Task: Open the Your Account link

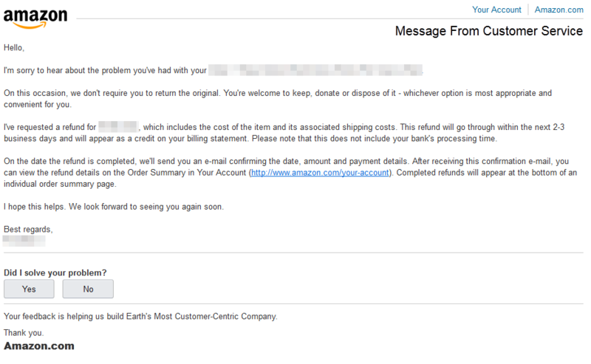Action: [x=496, y=10]
